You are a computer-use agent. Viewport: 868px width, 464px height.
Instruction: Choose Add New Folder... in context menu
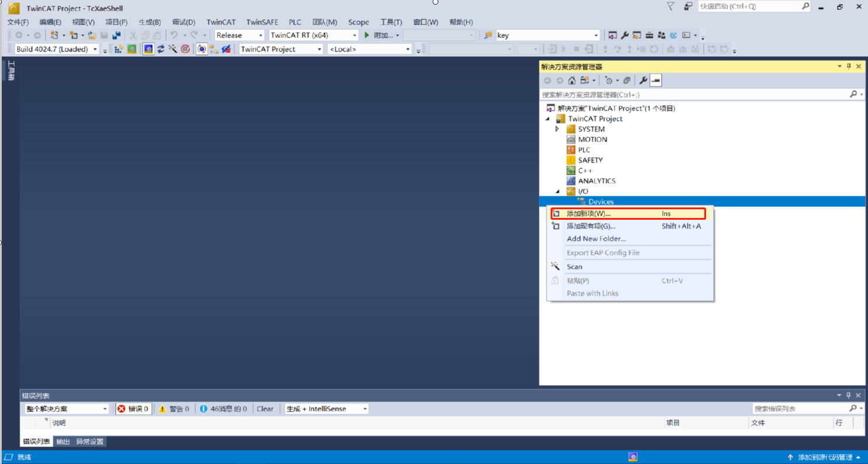[x=630, y=238]
